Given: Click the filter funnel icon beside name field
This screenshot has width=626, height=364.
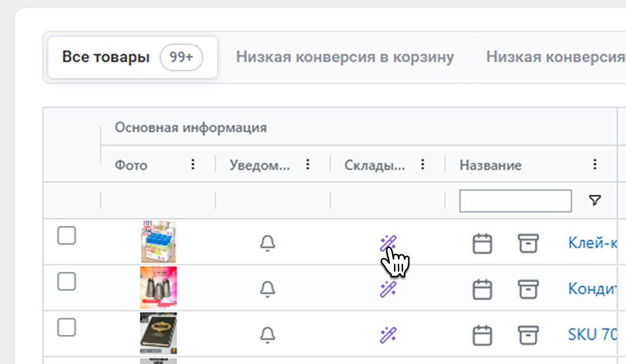Looking at the screenshot, I should [x=595, y=200].
